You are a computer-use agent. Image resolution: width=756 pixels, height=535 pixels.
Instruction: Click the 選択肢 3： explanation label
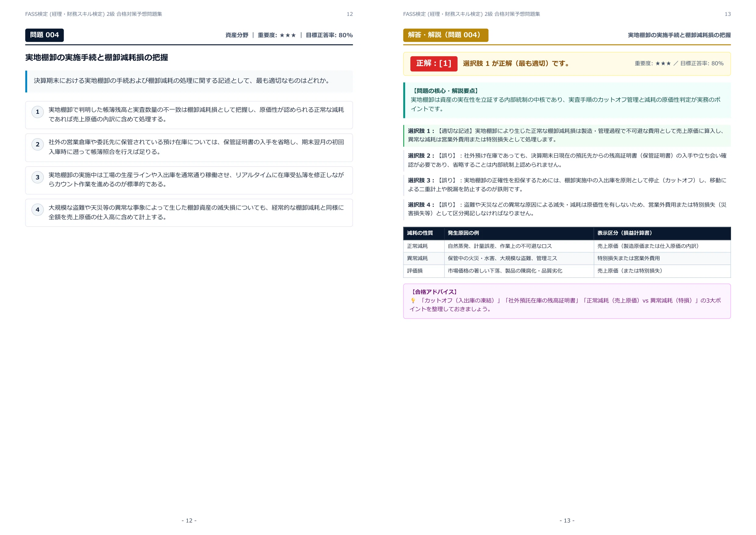point(422,180)
